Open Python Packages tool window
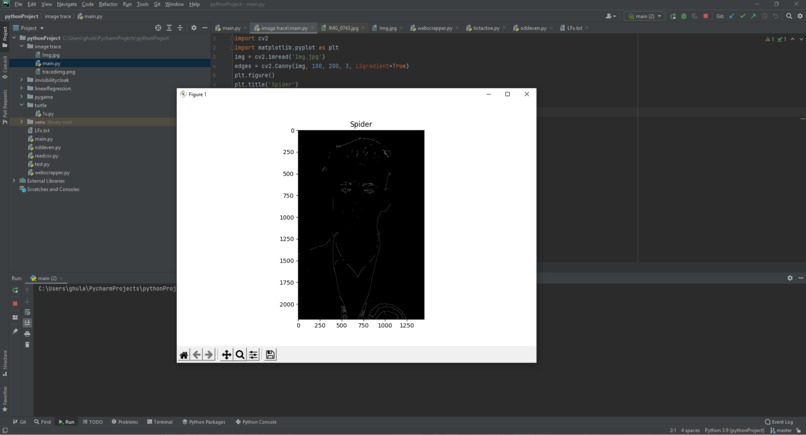This screenshot has height=435, width=806. 204,422
